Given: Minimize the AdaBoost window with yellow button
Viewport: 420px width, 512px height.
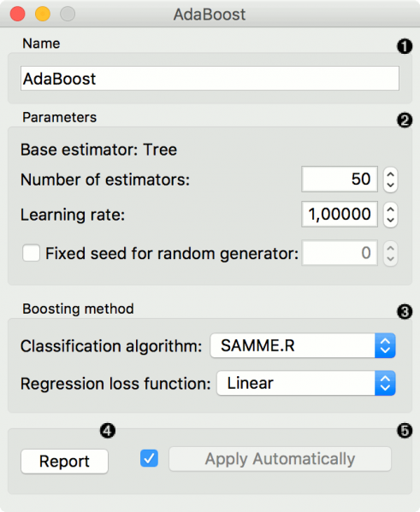Looking at the screenshot, I should pyautogui.click(x=43, y=14).
